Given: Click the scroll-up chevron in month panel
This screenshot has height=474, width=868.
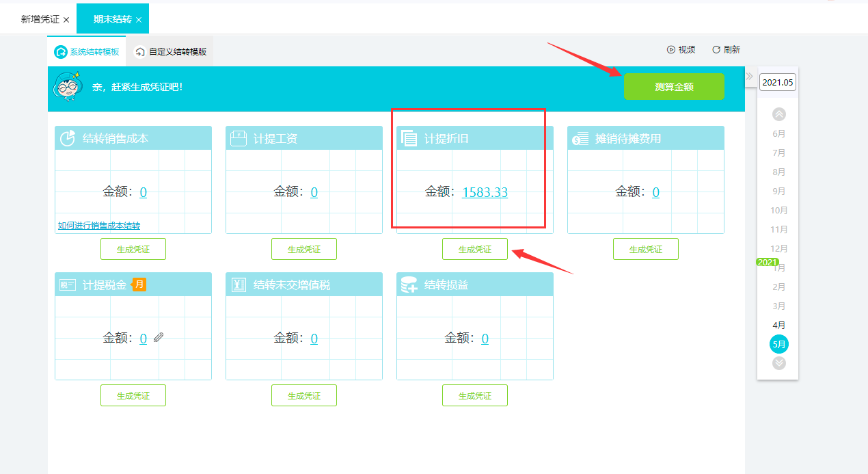Looking at the screenshot, I should (778, 114).
